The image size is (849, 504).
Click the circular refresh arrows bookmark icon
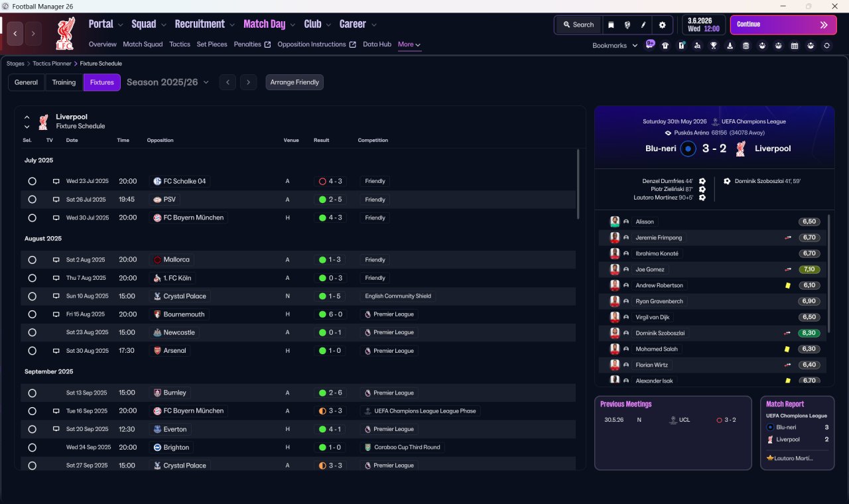pos(826,46)
